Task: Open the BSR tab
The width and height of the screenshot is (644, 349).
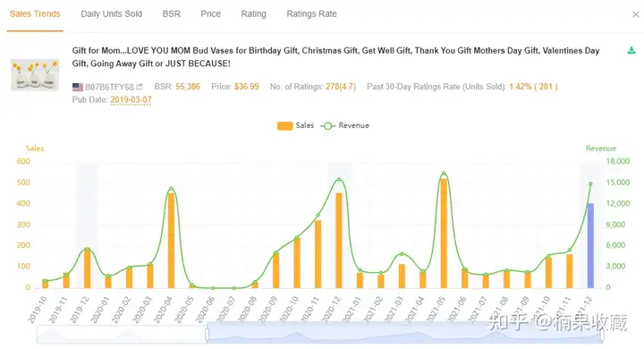Action: point(171,14)
